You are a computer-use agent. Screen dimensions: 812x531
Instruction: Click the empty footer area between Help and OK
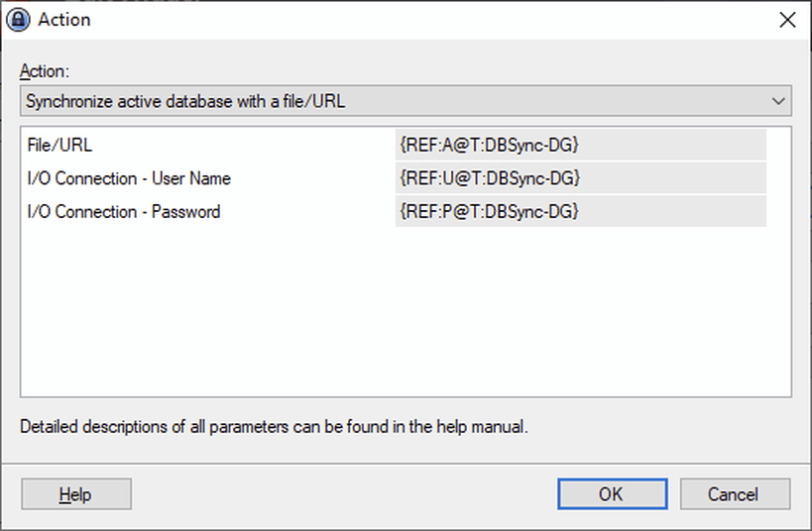point(342,493)
